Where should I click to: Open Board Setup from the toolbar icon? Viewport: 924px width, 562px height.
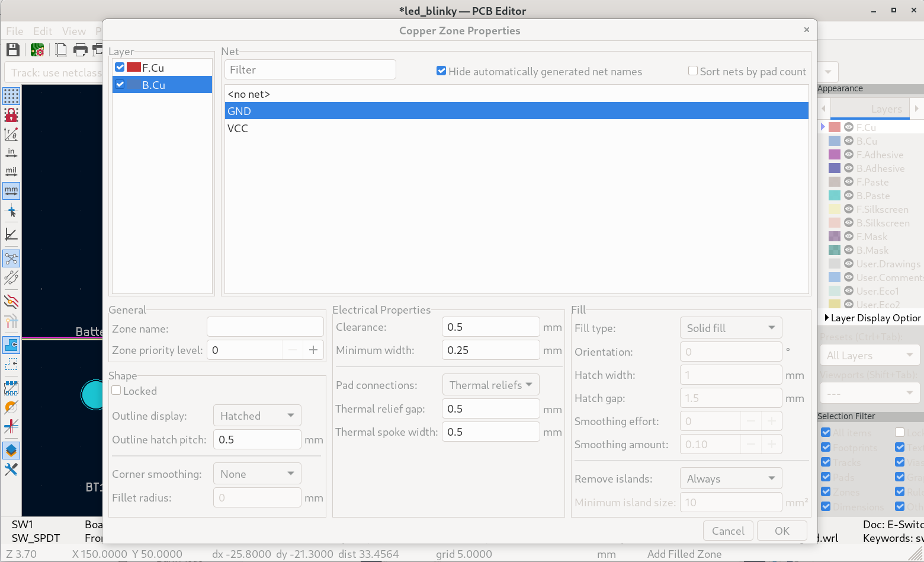[37, 50]
